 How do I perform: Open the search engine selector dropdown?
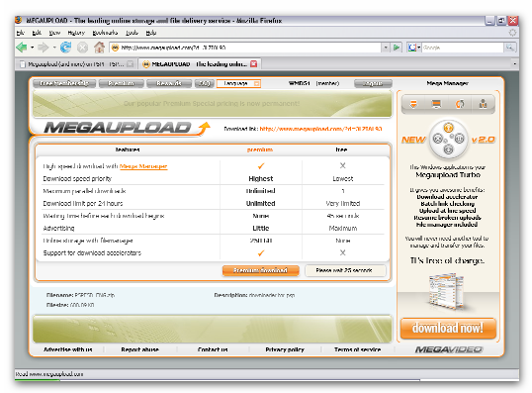tap(419, 48)
